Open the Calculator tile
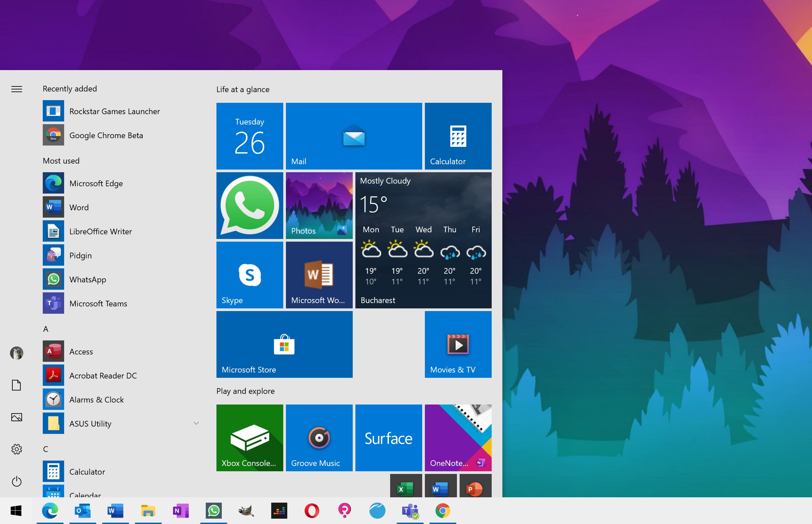812x524 pixels. [x=458, y=136]
